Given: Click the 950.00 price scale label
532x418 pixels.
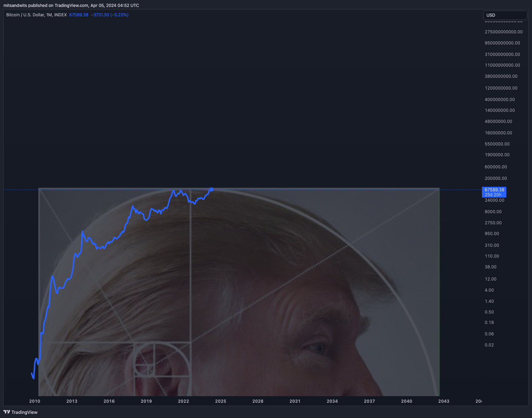Looking at the screenshot, I should coord(492,233).
